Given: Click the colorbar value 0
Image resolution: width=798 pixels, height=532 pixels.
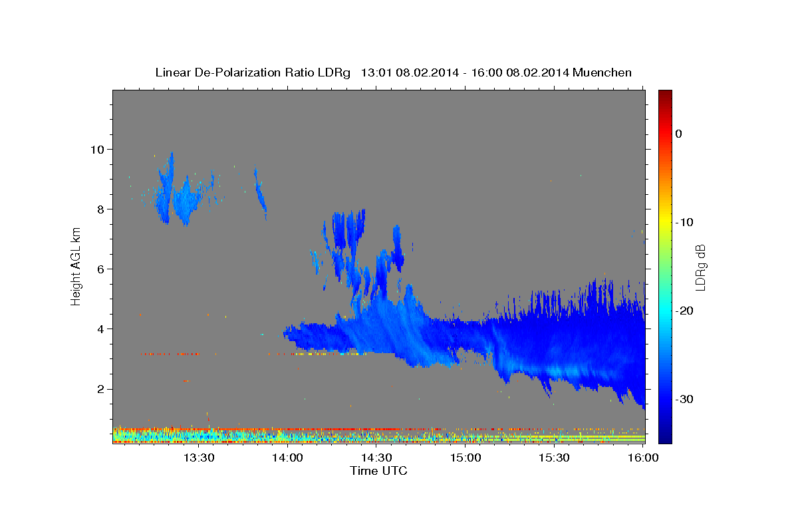Looking at the screenshot, I should point(679,134).
